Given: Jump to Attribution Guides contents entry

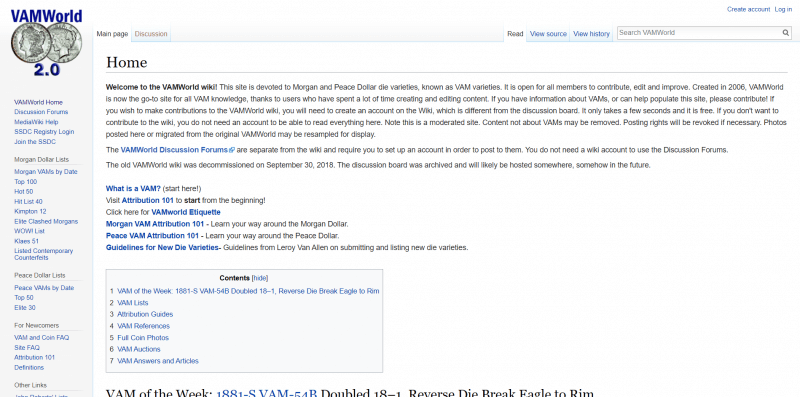Looking at the screenshot, I should (x=145, y=314).
